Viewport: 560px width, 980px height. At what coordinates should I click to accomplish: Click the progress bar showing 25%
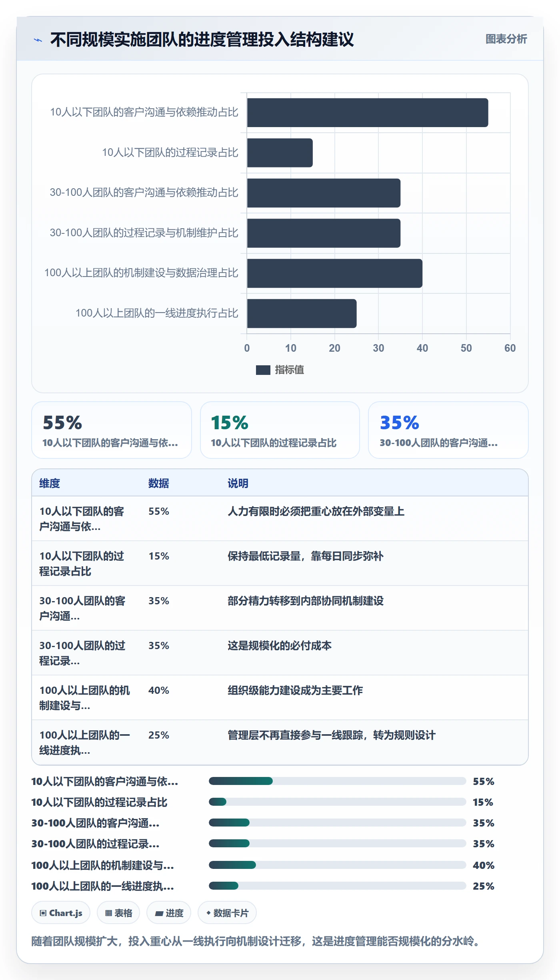click(x=338, y=886)
